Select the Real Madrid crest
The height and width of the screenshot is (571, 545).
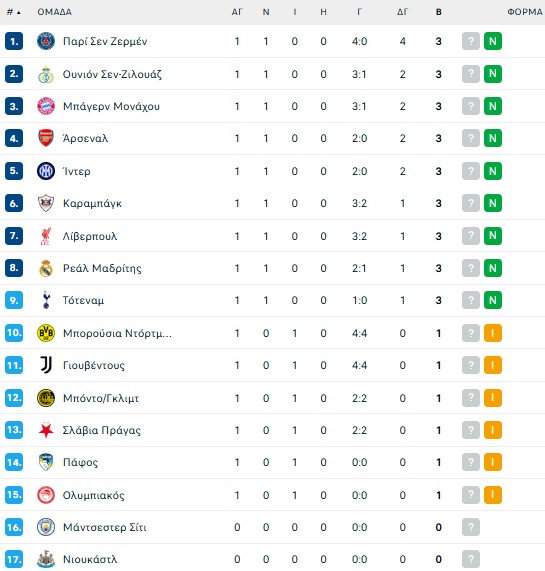coord(46,268)
